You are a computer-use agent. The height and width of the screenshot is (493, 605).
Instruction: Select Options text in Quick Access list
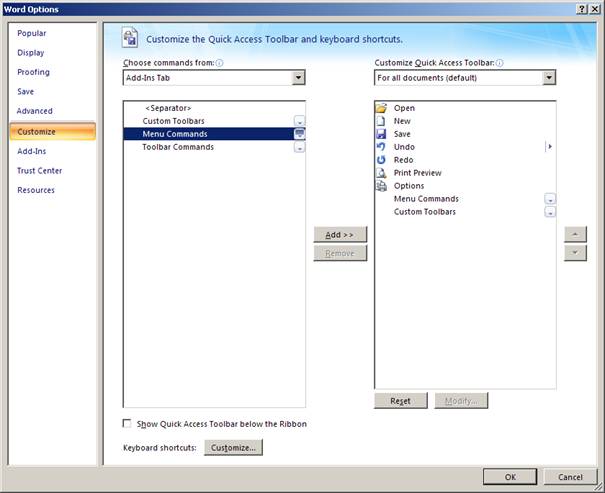point(409,186)
